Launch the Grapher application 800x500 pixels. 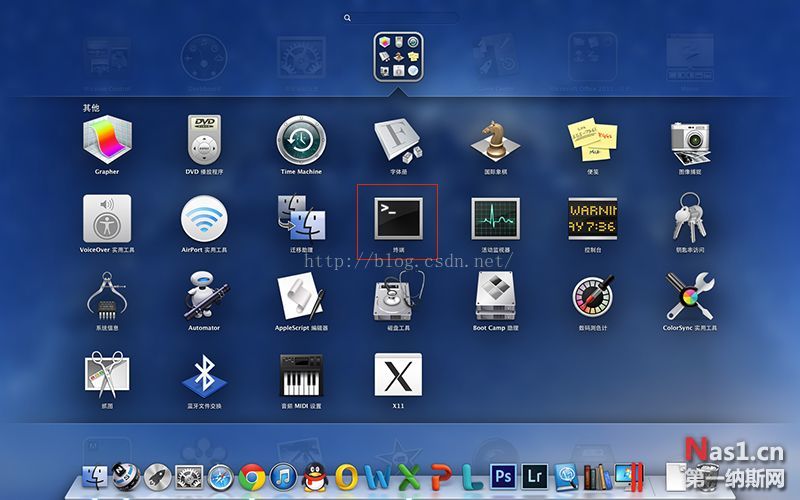107,140
